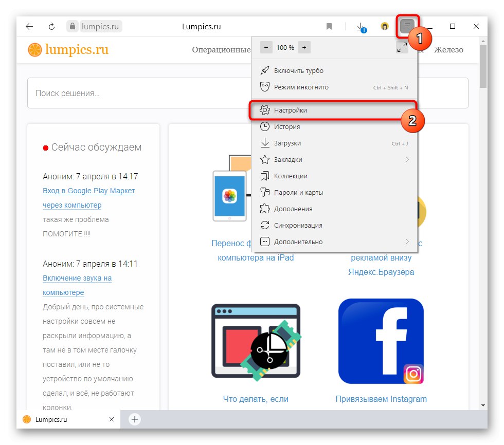The height and width of the screenshot is (445, 504).
Task: Click the browser window memory article thumbnail
Action: tap(256, 342)
